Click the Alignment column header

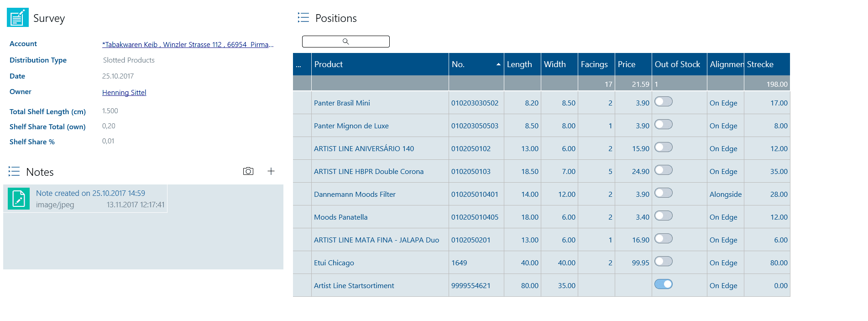[726, 64]
